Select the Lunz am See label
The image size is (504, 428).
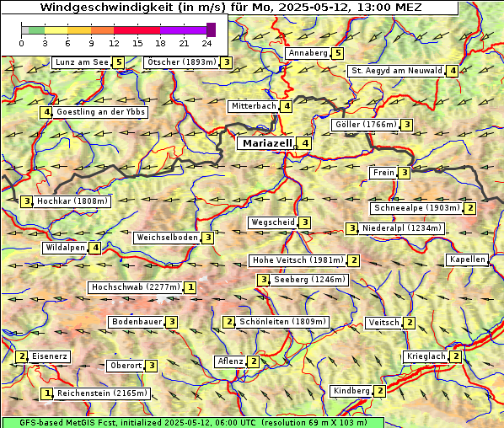(x=82, y=62)
